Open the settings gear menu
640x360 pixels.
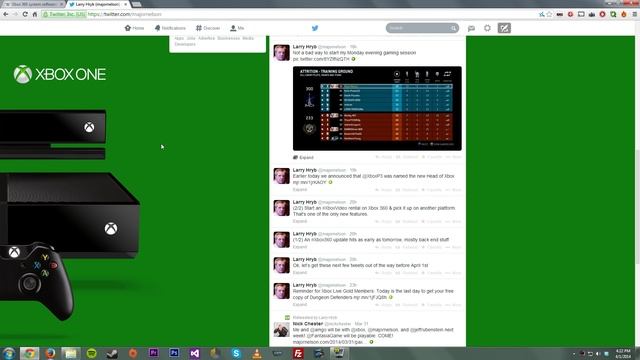[x=487, y=28]
